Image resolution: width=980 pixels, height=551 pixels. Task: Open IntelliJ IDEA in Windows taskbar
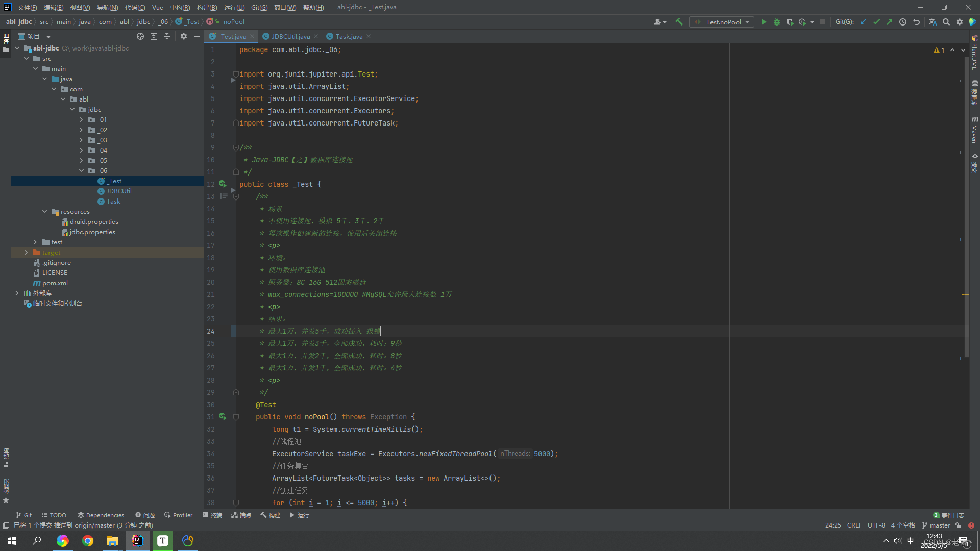coord(138,541)
